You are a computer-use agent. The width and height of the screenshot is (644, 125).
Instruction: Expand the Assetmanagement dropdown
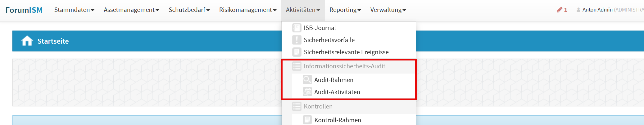click(x=131, y=10)
